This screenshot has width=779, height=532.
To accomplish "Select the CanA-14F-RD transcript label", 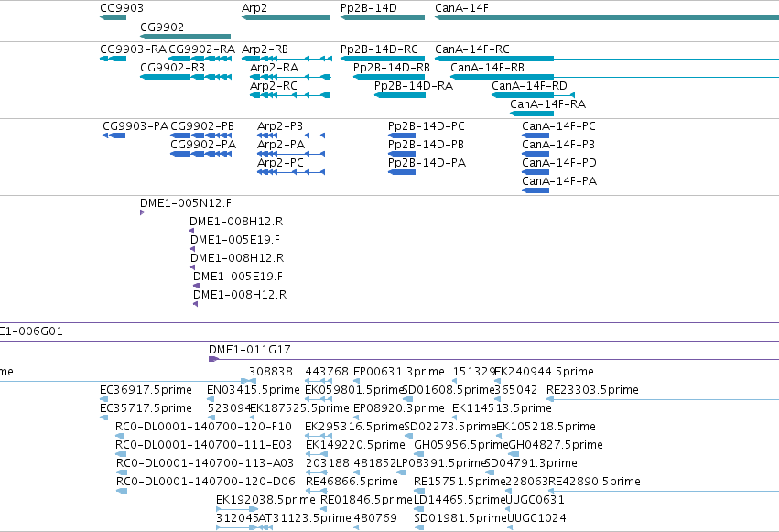I will tap(530, 86).
